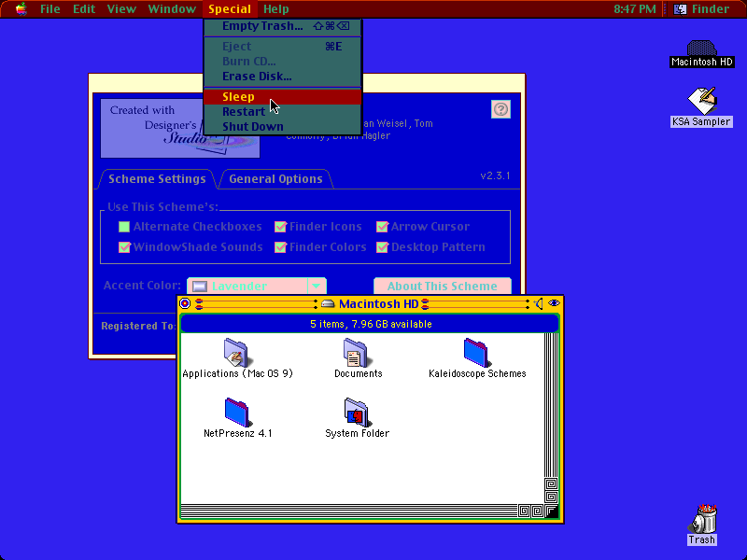
Task: Choose Sleep from the Special menu
Action: [x=283, y=97]
